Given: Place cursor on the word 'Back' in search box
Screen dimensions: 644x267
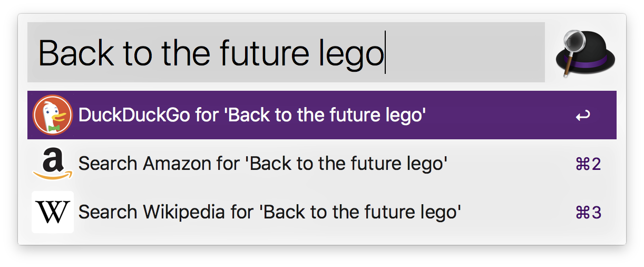Looking at the screenshot, I should (x=76, y=52).
